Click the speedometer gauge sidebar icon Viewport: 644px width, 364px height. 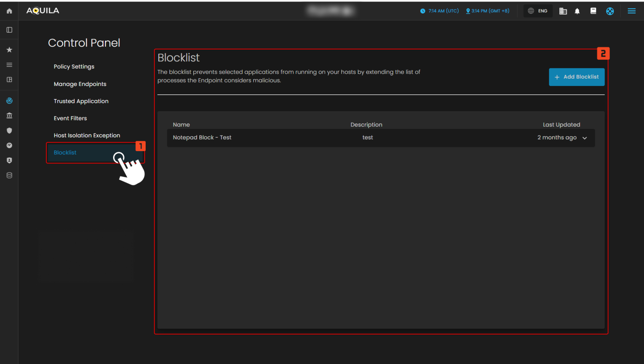9,145
